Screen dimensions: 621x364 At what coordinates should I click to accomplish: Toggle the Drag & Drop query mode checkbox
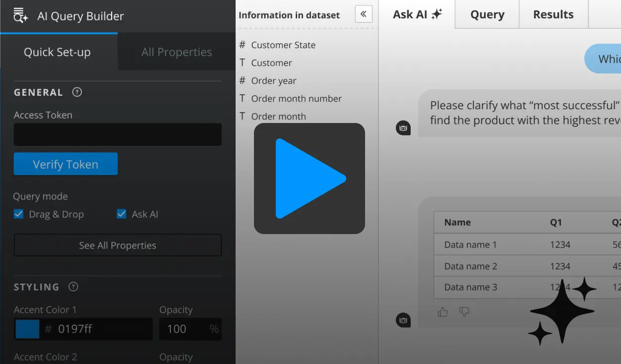[x=18, y=214]
